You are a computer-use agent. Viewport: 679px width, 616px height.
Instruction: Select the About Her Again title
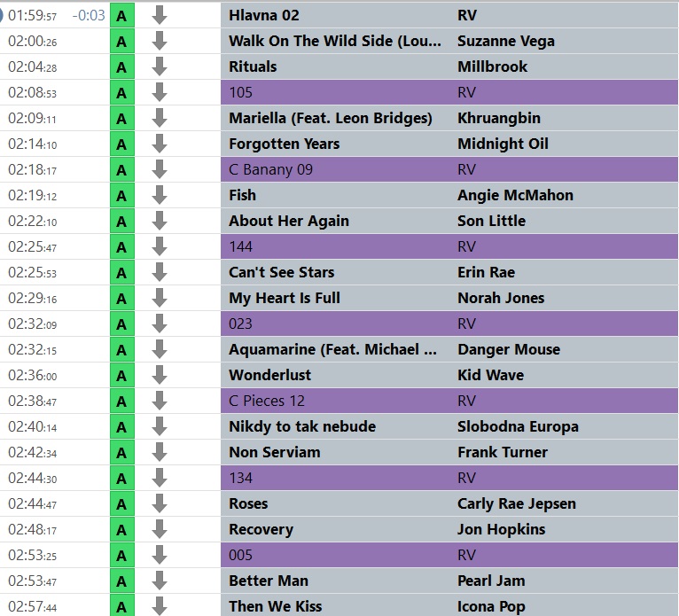coord(288,222)
